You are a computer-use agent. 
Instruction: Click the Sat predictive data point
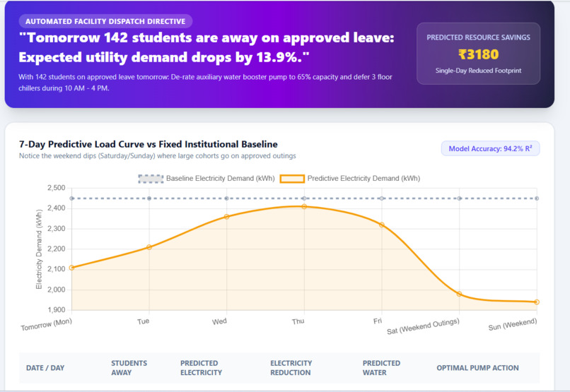[459, 294]
